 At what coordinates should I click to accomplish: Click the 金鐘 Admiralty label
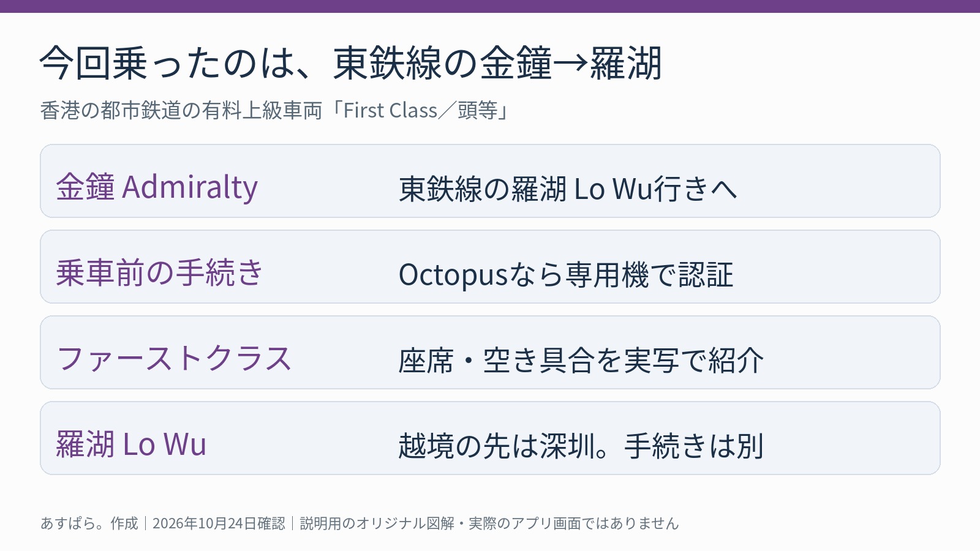tap(157, 187)
